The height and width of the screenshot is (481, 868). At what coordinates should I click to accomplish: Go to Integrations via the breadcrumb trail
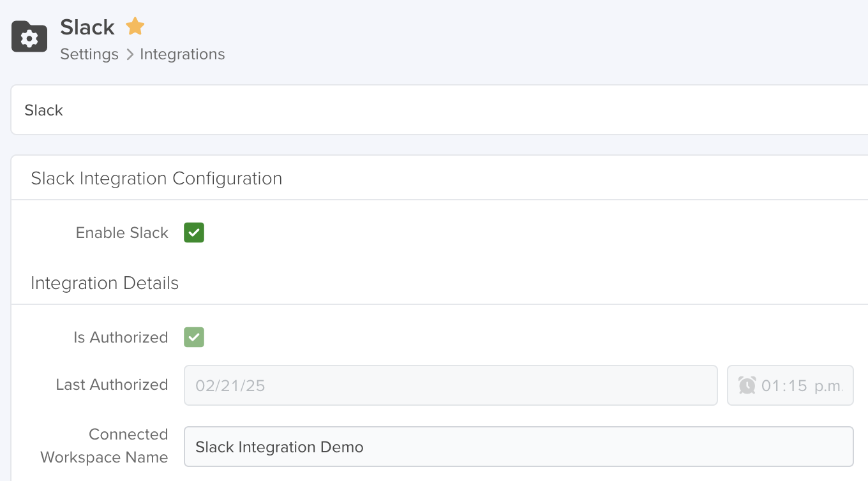183,54
